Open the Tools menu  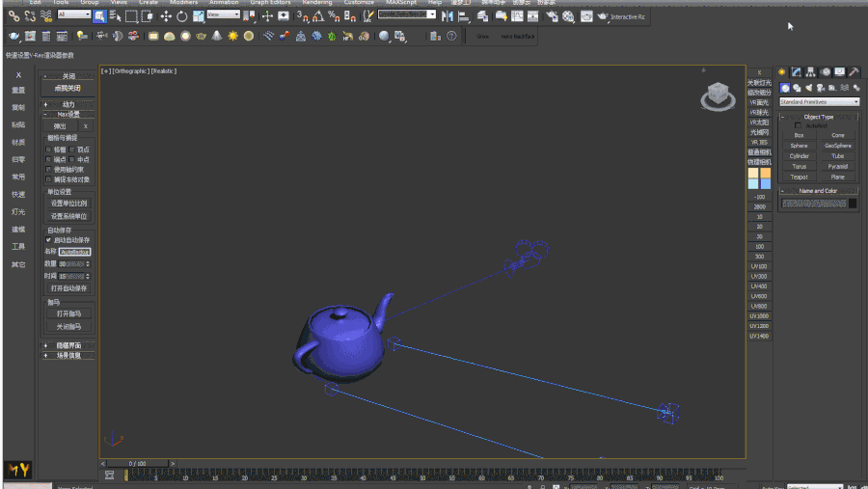pos(61,2)
